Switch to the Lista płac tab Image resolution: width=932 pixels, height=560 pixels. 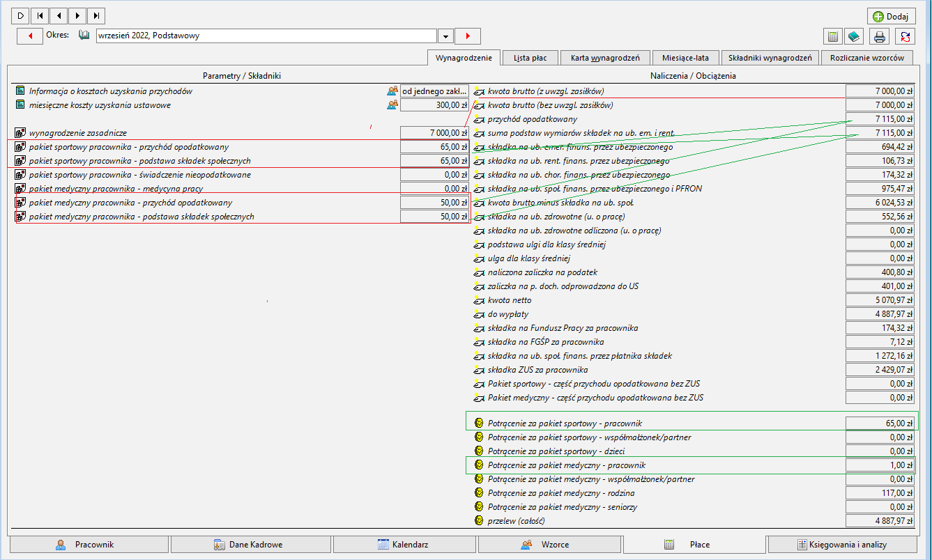pos(530,58)
